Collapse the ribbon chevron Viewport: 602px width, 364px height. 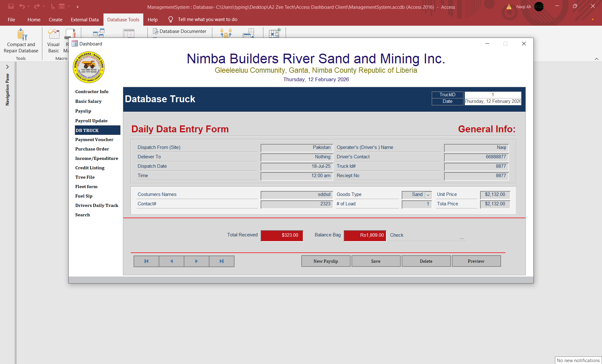[x=597, y=59]
